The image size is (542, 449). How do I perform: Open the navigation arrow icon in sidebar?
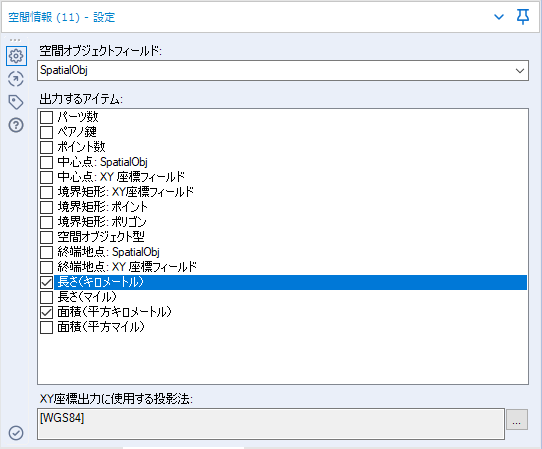click(16, 79)
